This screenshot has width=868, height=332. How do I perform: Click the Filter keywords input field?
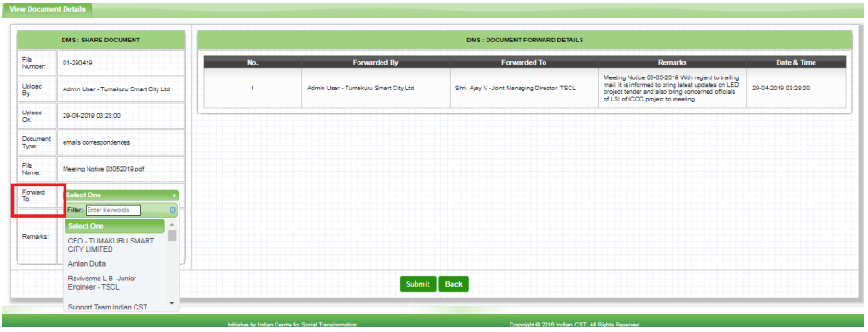click(113, 210)
